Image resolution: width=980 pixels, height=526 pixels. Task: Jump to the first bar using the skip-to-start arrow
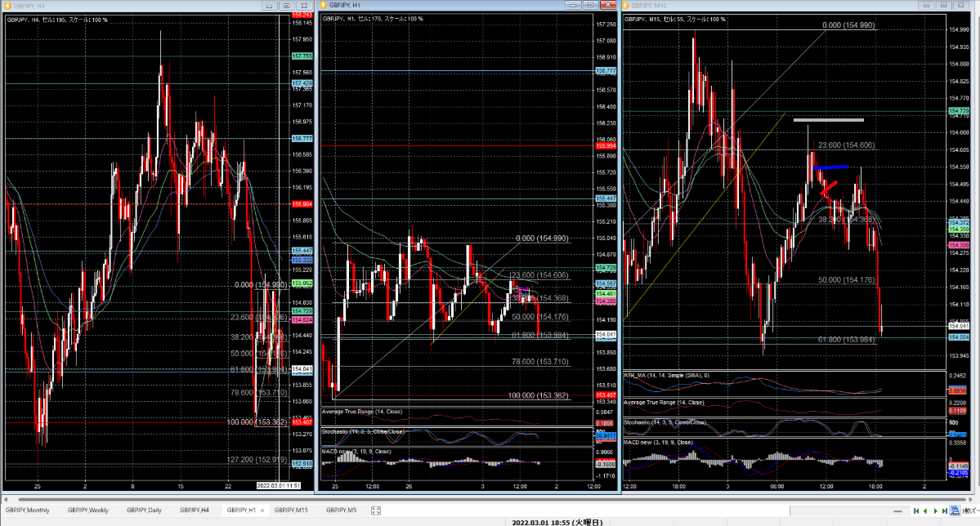point(916,511)
